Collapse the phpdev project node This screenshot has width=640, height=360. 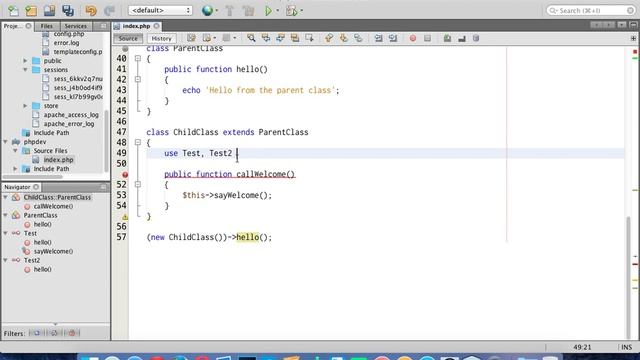pos(6,142)
